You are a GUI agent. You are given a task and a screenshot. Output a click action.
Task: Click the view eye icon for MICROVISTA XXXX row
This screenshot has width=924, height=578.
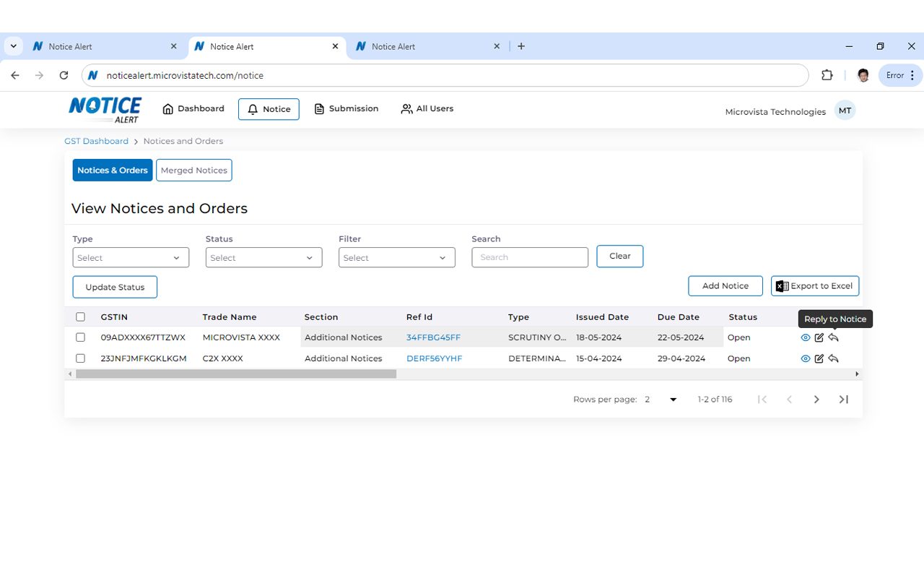806,337
